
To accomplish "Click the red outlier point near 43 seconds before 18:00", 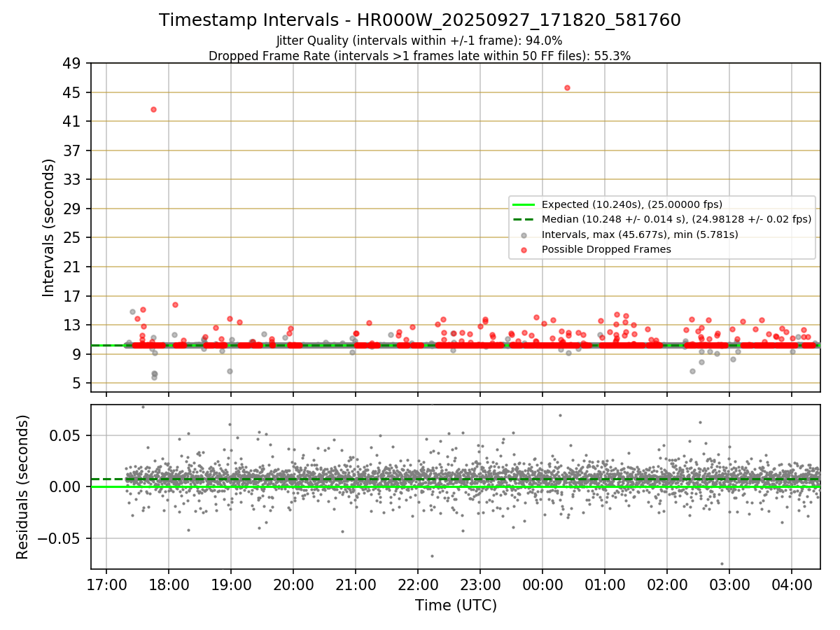I will (x=153, y=109).
